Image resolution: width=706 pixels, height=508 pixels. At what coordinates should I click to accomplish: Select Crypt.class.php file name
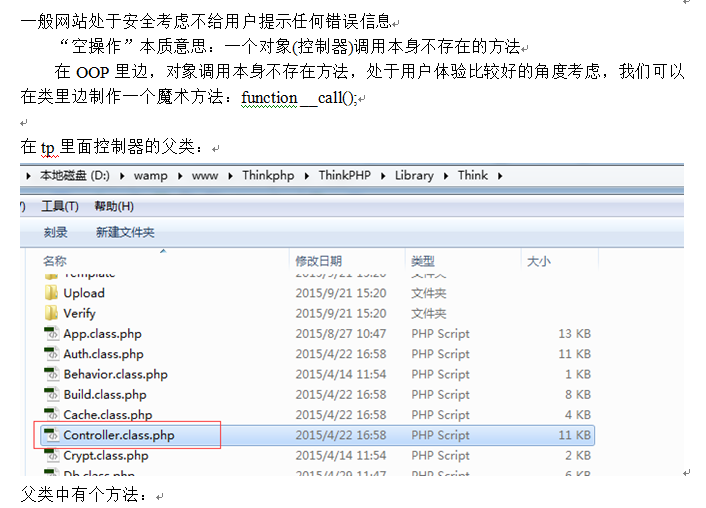[106, 455]
